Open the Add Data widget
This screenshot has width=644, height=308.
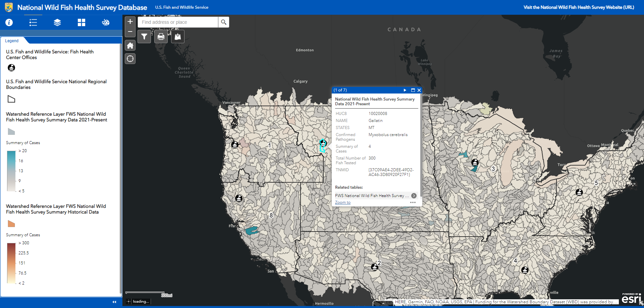(178, 37)
